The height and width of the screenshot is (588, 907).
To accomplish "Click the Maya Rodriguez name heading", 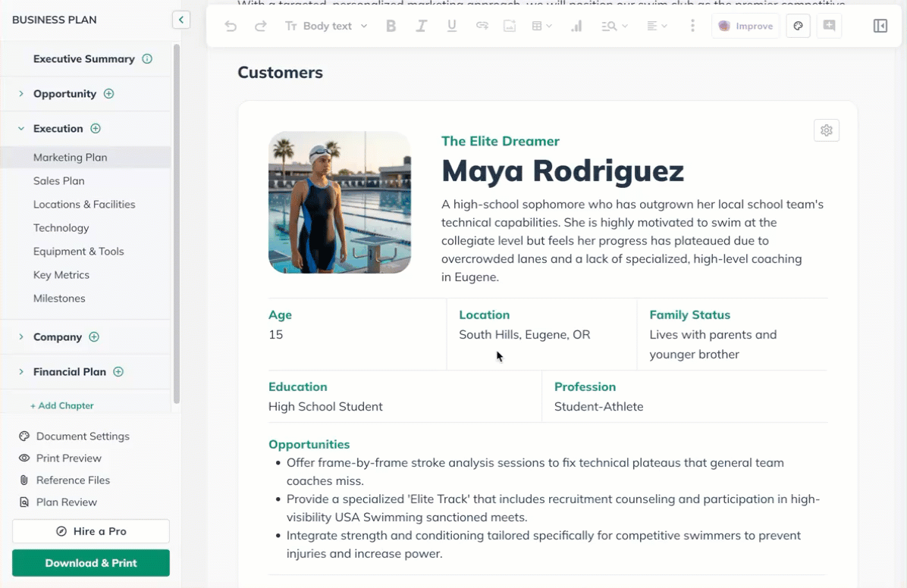I will point(562,170).
